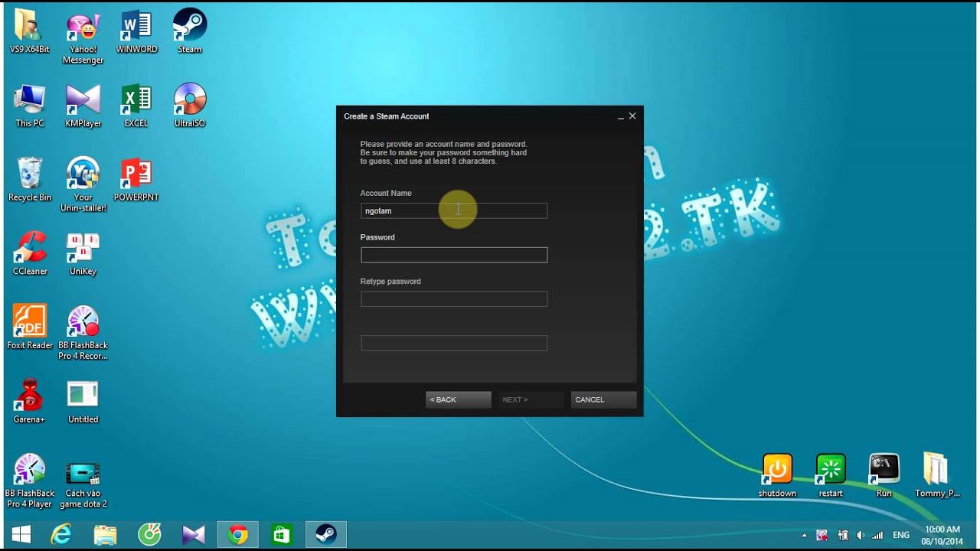The image size is (980, 551).
Task: Open the green Cốc Cốc taskbar icon
Action: (149, 534)
